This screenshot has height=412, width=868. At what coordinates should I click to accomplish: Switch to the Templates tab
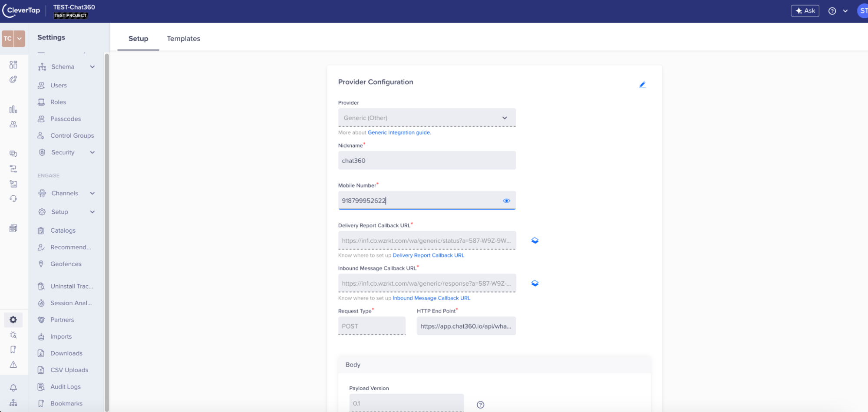coord(183,39)
